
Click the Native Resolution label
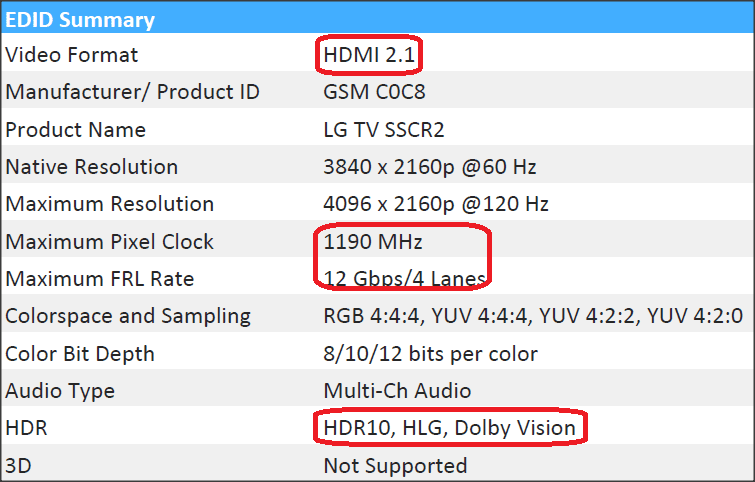tap(92, 167)
